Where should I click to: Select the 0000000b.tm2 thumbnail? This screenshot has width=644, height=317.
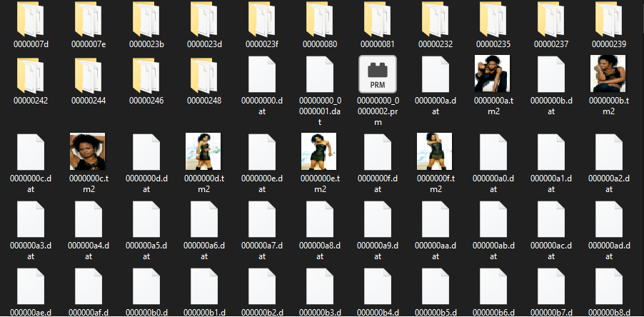pyautogui.click(x=608, y=74)
